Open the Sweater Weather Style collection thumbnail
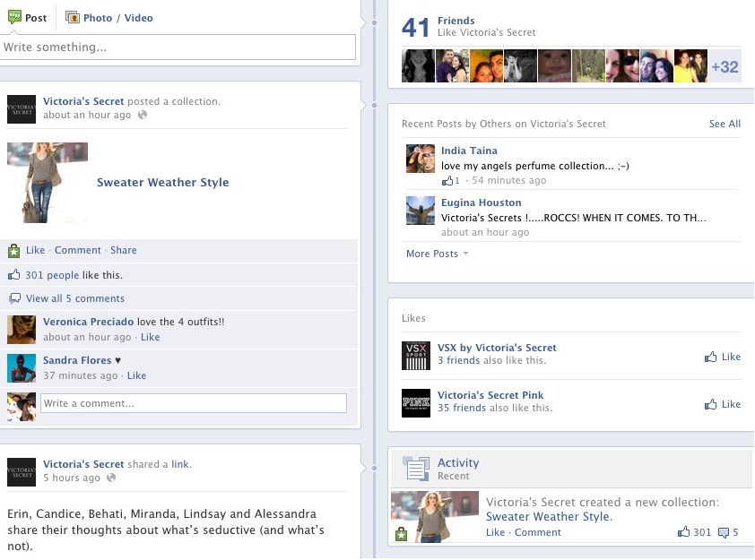 pyautogui.click(x=48, y=183)
